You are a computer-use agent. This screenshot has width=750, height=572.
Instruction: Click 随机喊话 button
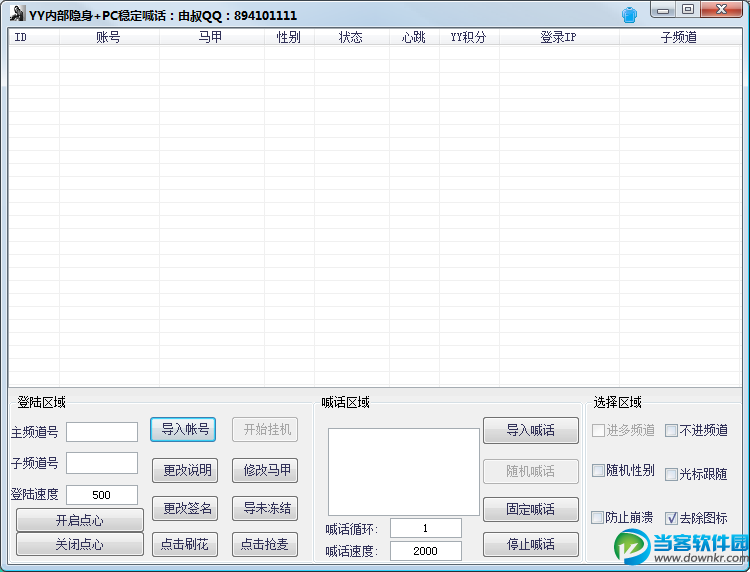[531, 472]
